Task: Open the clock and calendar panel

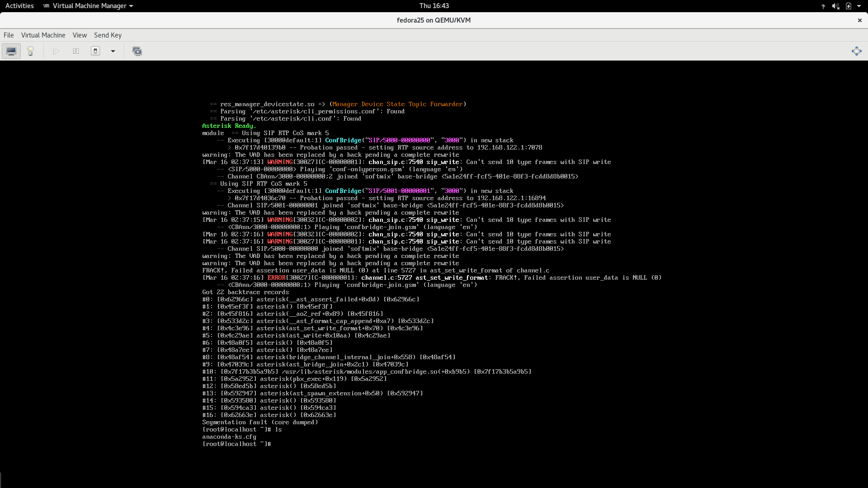Action: [434, 6]
